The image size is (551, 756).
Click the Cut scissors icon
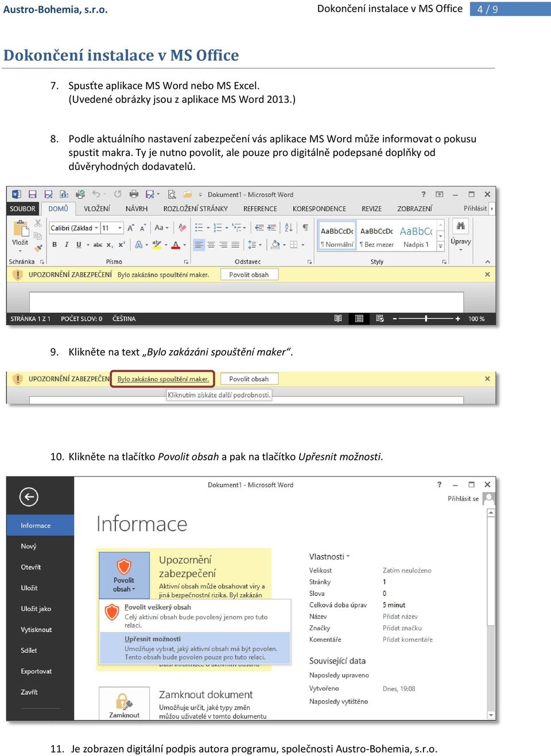coord(38,223)
